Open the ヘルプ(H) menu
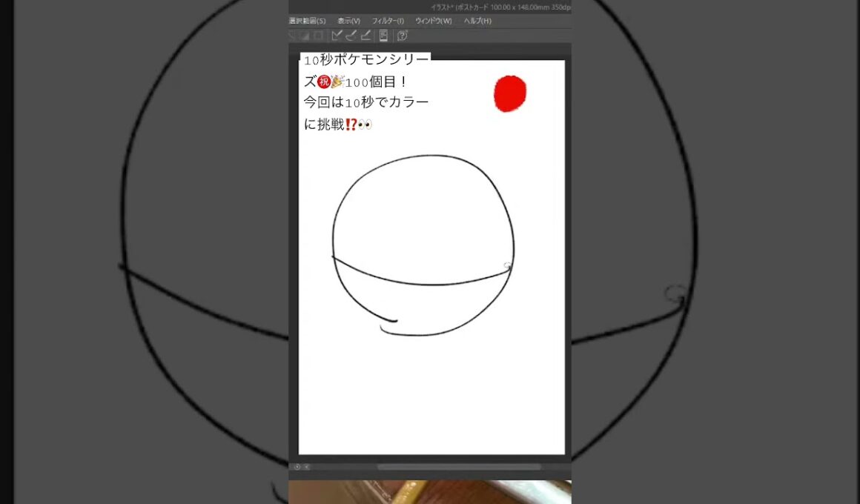The image size is (860, 504). coord(477,21)
